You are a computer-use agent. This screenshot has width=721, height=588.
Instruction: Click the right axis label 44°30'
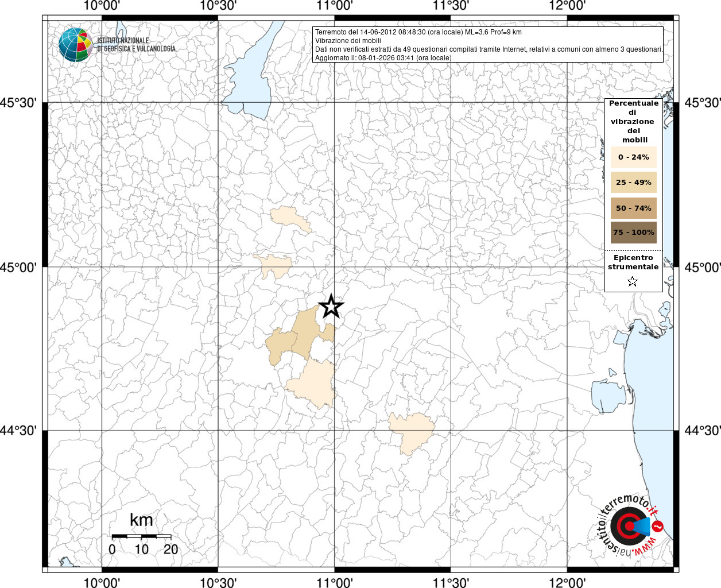[703, 431]
